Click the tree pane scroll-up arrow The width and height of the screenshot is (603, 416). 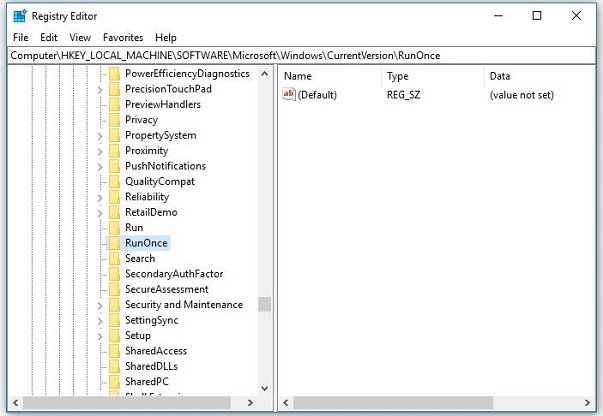click(265, 73)
